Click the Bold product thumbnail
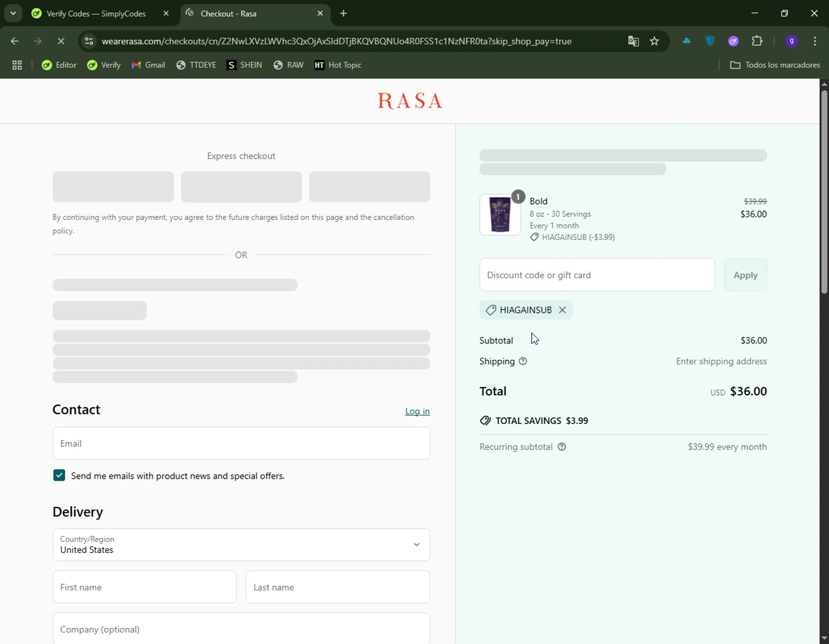The width and height of the screenshot is (829, 644). 500,214
